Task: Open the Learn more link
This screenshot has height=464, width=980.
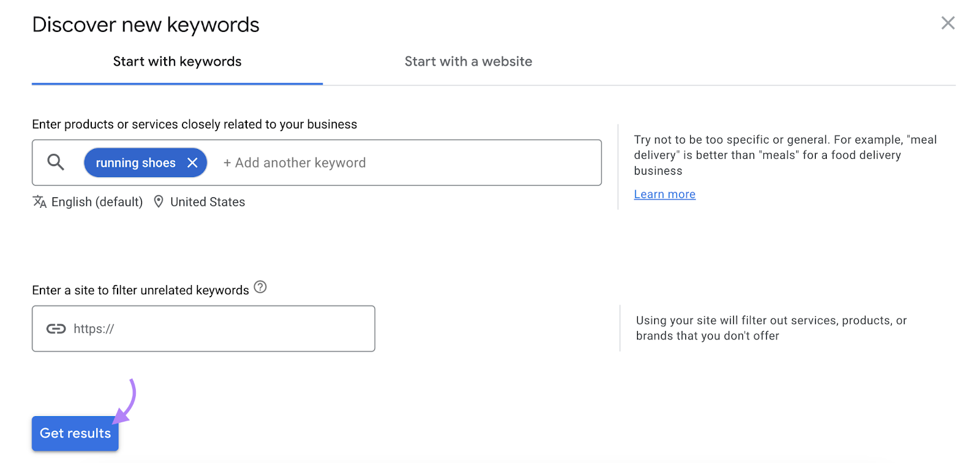Action: pos(665,194)
